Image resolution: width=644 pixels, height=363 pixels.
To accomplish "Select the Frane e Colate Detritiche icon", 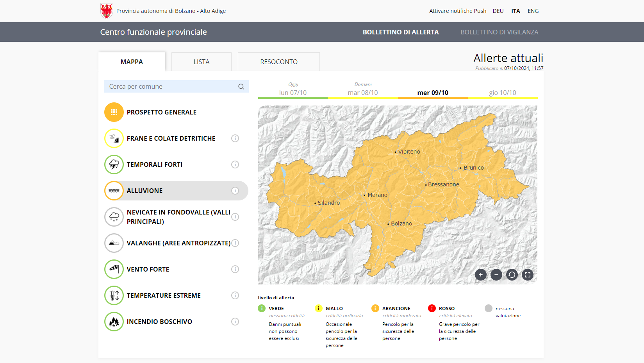I will click(114, 138).
